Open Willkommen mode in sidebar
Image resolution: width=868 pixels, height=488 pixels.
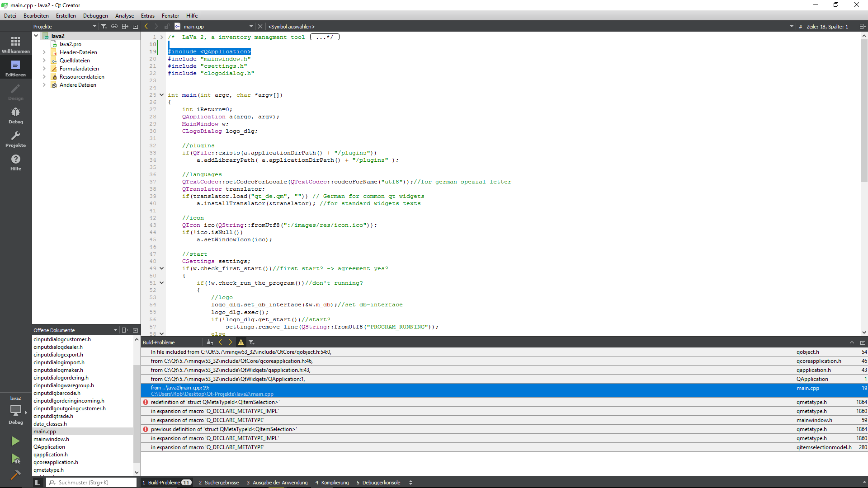(x=15, y=45)
